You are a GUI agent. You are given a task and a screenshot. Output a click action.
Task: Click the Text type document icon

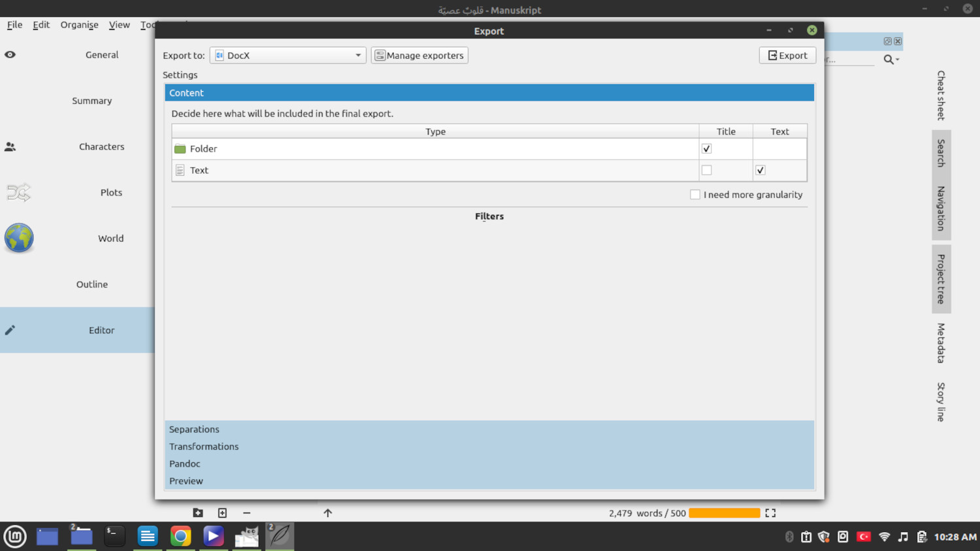tap(180, 171)
